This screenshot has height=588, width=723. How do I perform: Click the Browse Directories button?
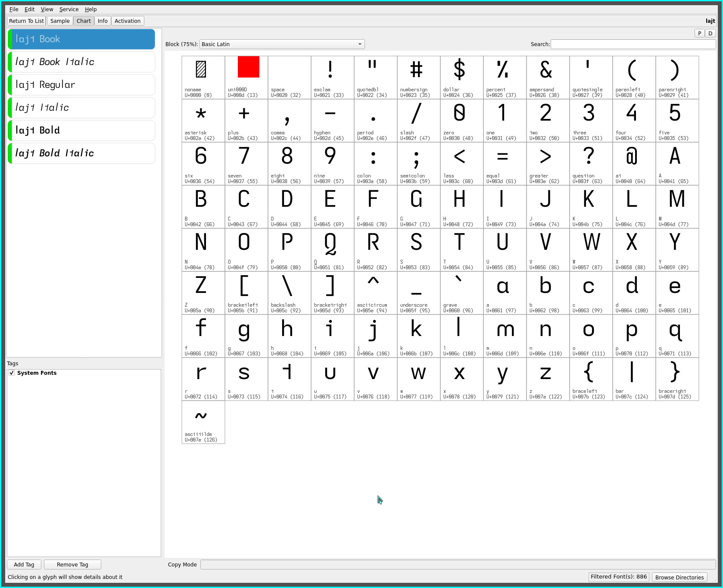tap(679, 578)
